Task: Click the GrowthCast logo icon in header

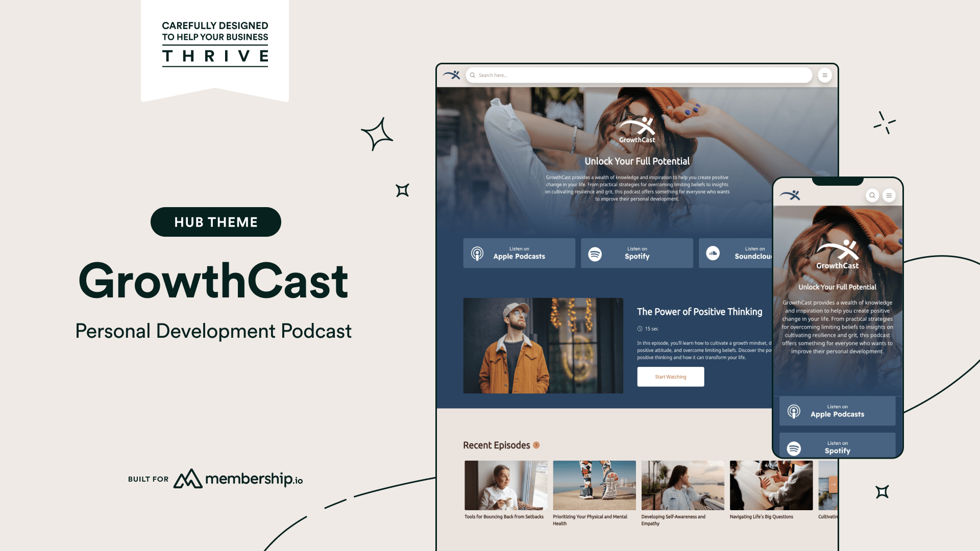Action: (452, 74)
